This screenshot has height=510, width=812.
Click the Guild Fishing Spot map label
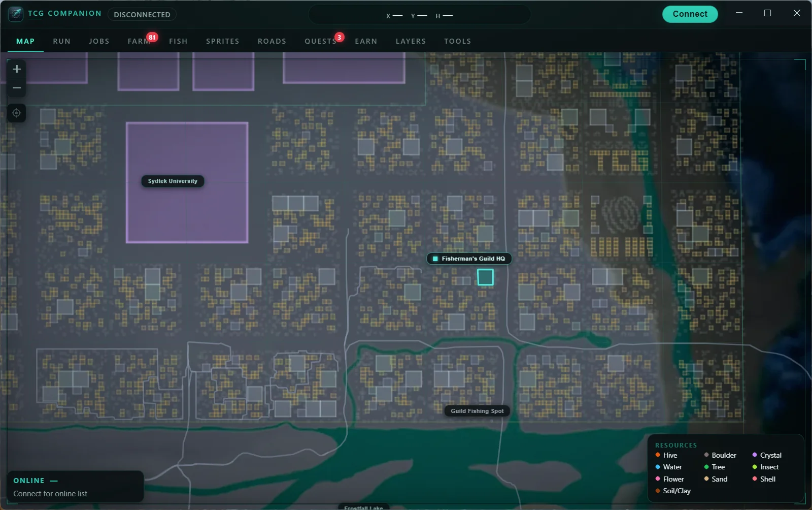477,411
